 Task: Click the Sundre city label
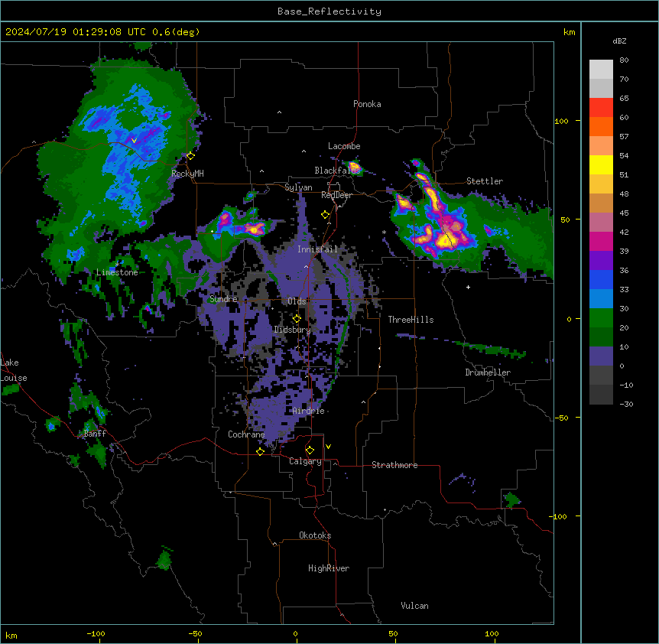pos(223,299)
